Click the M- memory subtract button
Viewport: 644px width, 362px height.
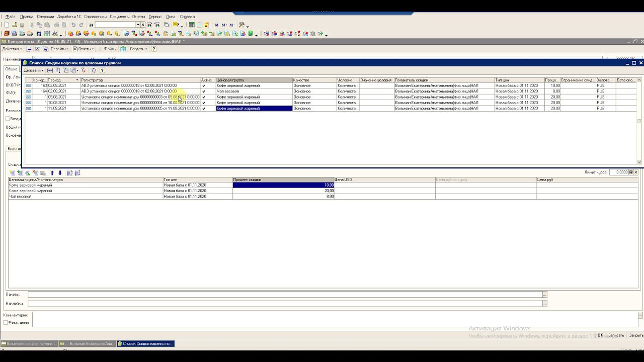[232, 25]
